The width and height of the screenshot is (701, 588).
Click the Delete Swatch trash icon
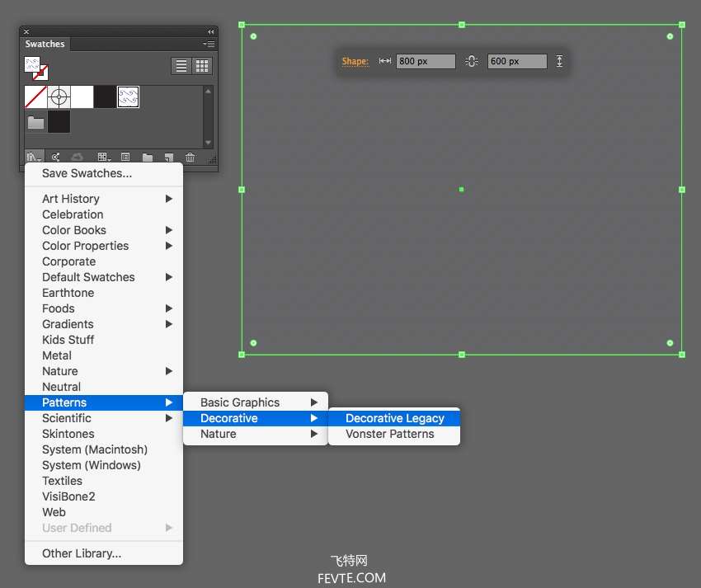190,157
